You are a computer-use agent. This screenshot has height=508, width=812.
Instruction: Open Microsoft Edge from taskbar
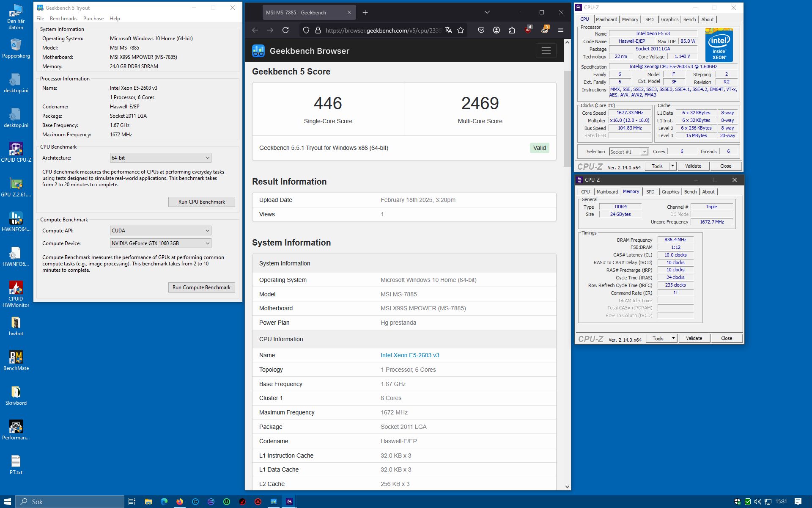click(x=164, y=502)
